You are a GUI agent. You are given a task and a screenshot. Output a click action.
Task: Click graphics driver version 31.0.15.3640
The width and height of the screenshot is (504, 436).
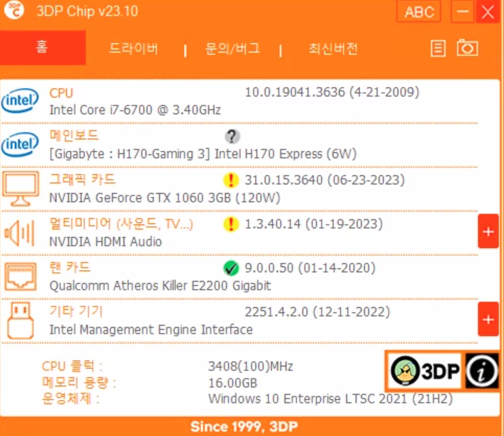click(324, 180)
